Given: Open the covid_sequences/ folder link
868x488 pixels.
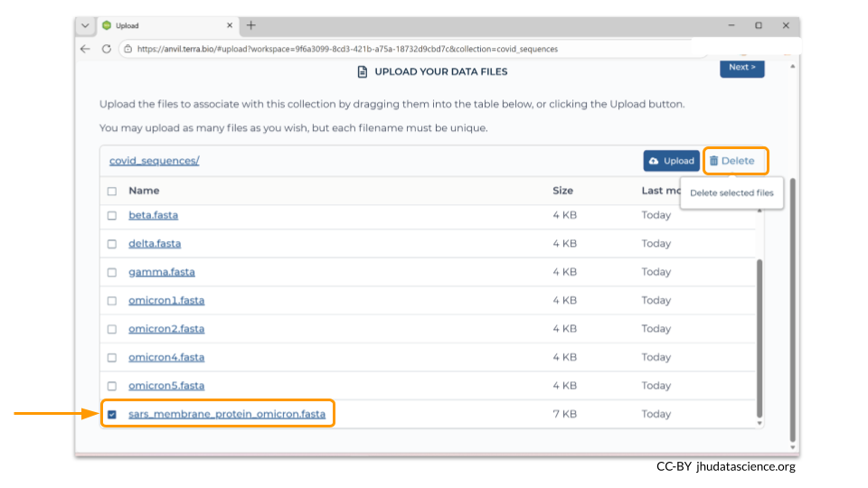Looking at the screenshot, I should click(154, 161).
